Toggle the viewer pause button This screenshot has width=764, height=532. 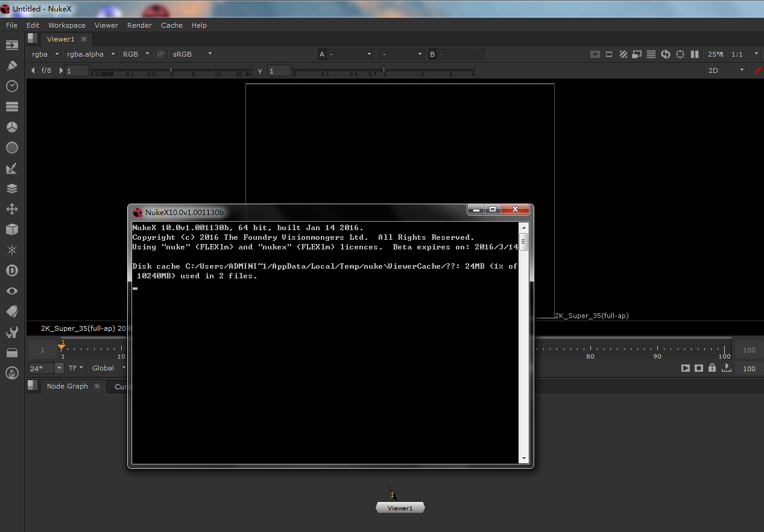pyautogui.click(x=695, y=54)
